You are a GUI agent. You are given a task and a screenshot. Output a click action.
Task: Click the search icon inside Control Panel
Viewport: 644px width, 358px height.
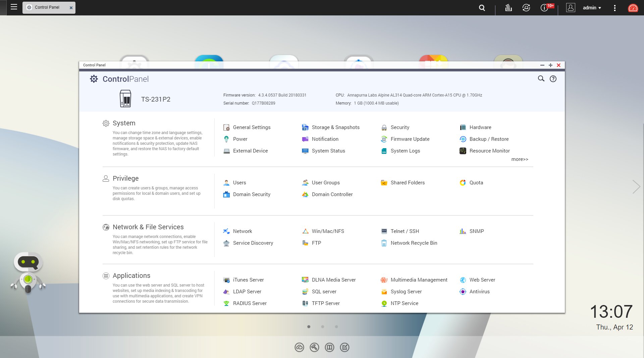tap(541, 79)
